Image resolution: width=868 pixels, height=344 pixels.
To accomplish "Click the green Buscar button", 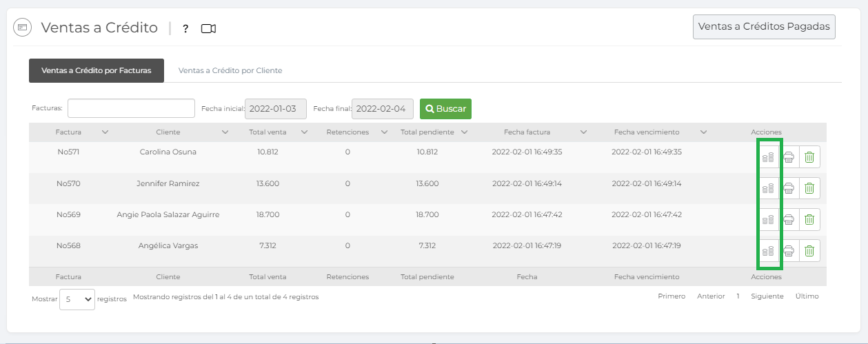I will [445, 109].
